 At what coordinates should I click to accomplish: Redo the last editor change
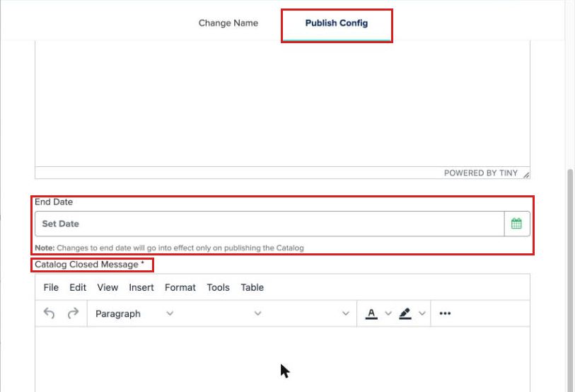point(73,313)
